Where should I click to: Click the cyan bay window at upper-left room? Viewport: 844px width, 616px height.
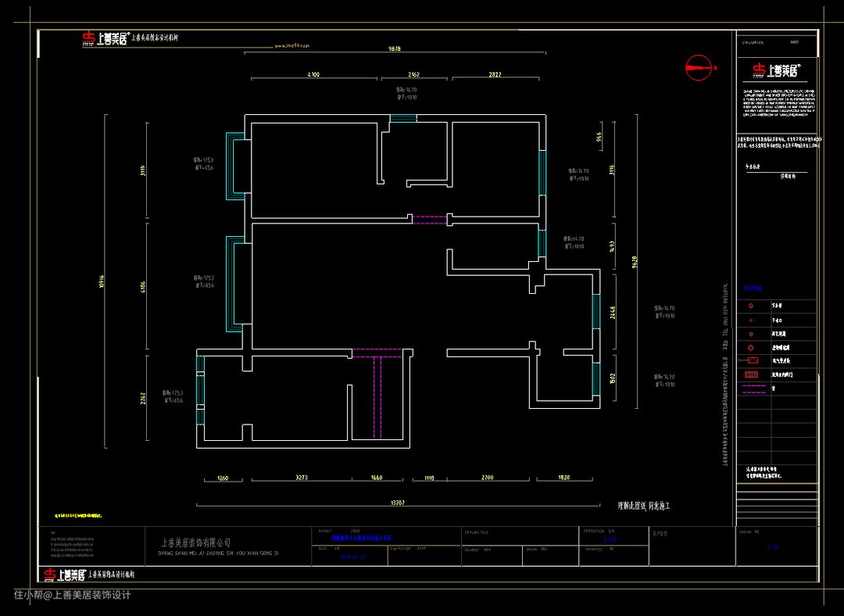pyautogui.click(x=232, y=166)
